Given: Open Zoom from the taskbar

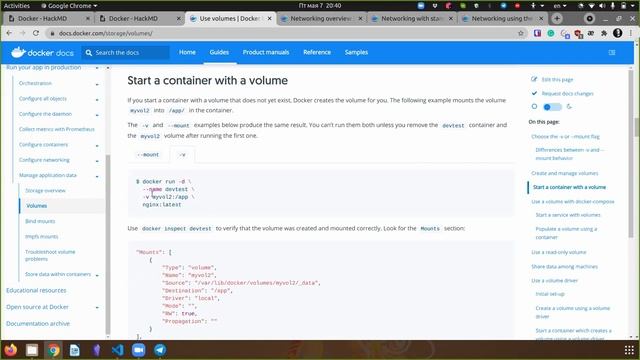Looking at the screenshot, I should (139, 350).
